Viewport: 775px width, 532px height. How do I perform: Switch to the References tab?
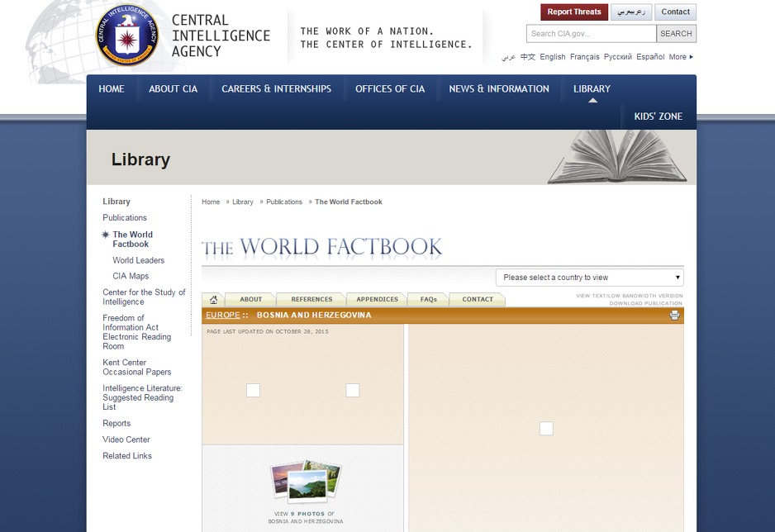(311, 300)
